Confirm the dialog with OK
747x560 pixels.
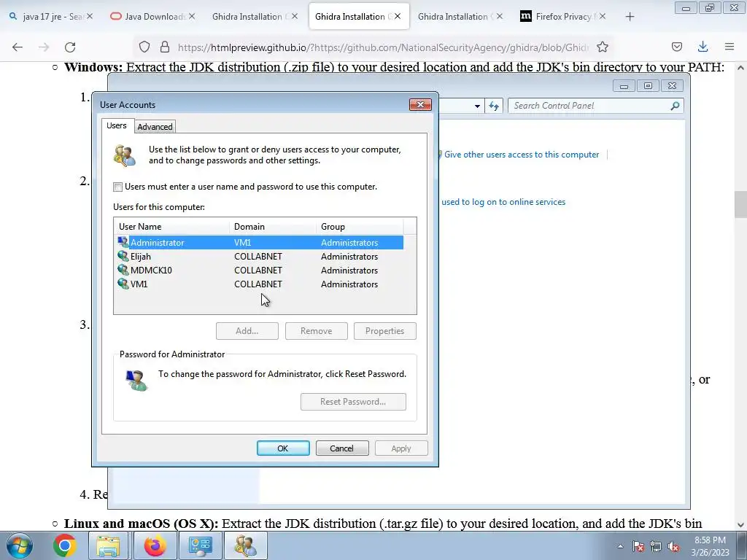[283, 448]
